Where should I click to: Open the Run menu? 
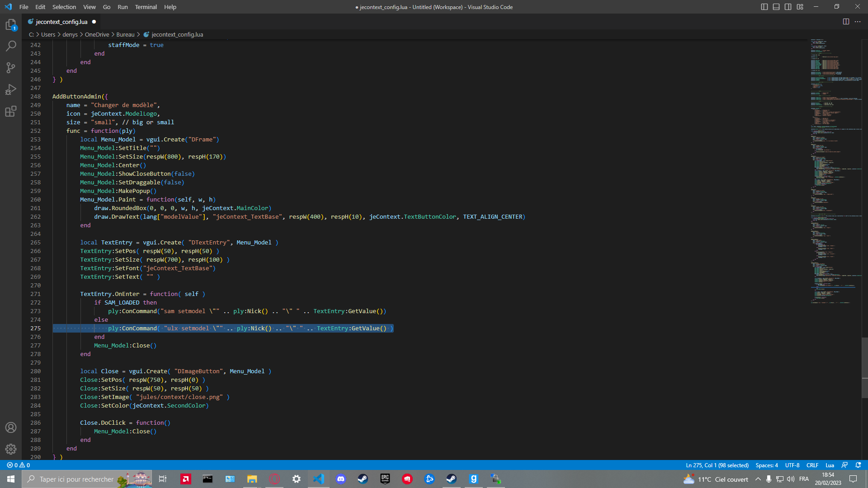pyautogui.click(x=123, y=7)
